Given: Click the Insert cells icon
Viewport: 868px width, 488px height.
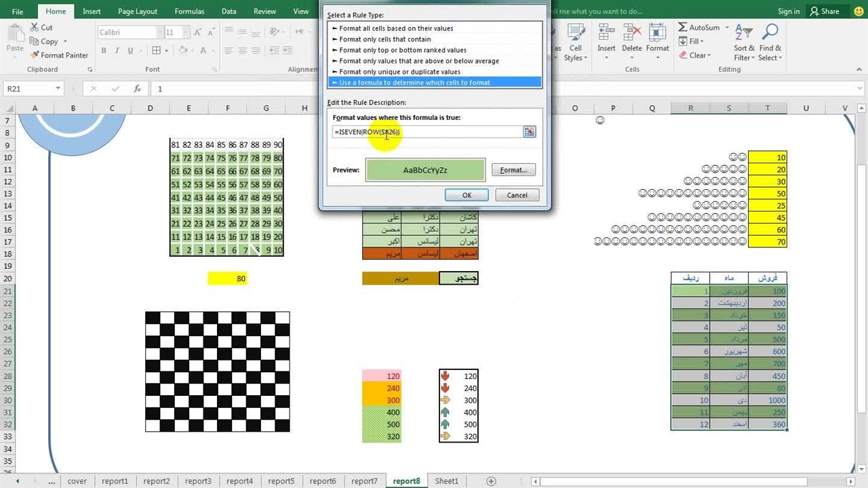Looking at the screenshot, I should [x=606, y=35].
